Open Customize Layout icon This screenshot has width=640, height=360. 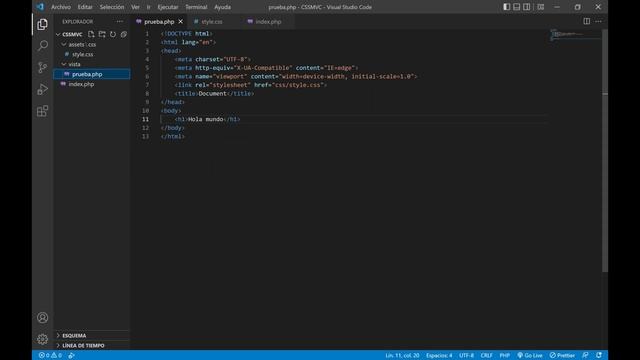(x=541, y=7)
